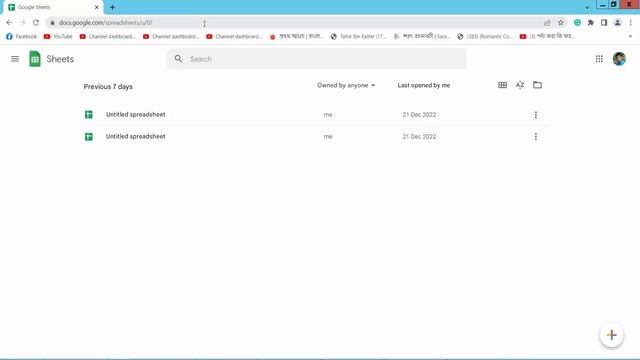Image resolution: width=640 pixels, height=360 pixels.
Task: Close the Google Sheets tab
Action: click(97, 7)
